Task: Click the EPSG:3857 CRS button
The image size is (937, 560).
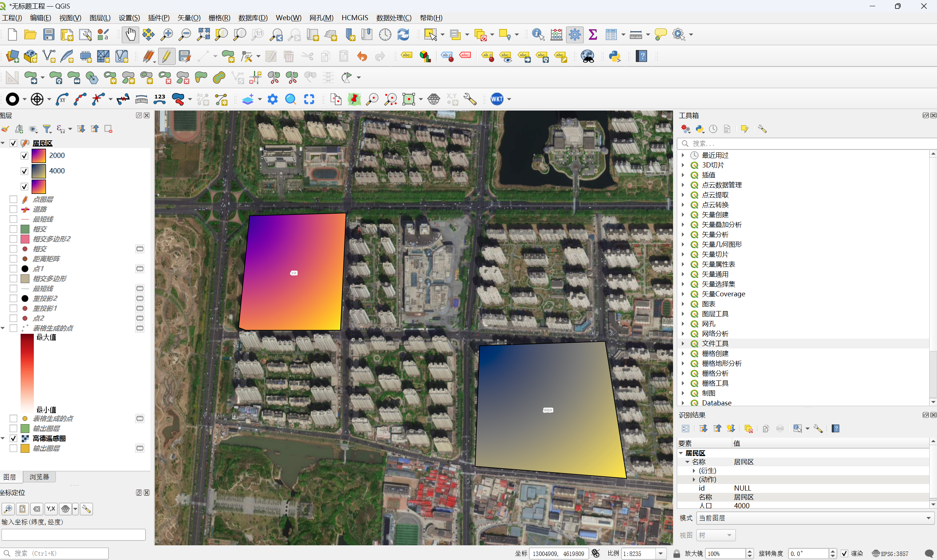Action: 891,553
